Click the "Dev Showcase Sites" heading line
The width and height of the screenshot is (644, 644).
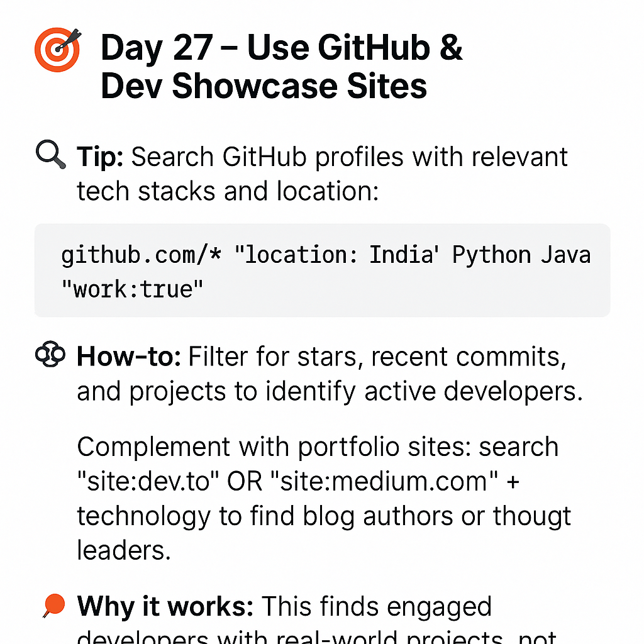coord(264,86)
